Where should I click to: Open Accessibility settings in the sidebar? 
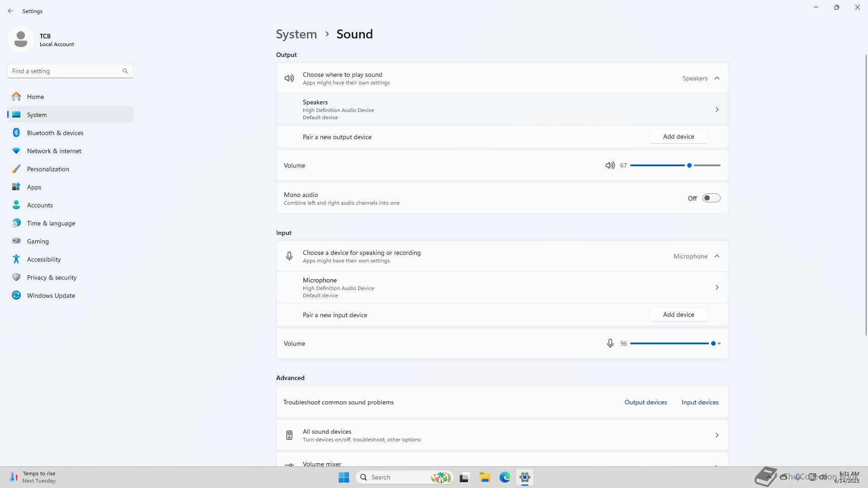(x=44, y=259)
